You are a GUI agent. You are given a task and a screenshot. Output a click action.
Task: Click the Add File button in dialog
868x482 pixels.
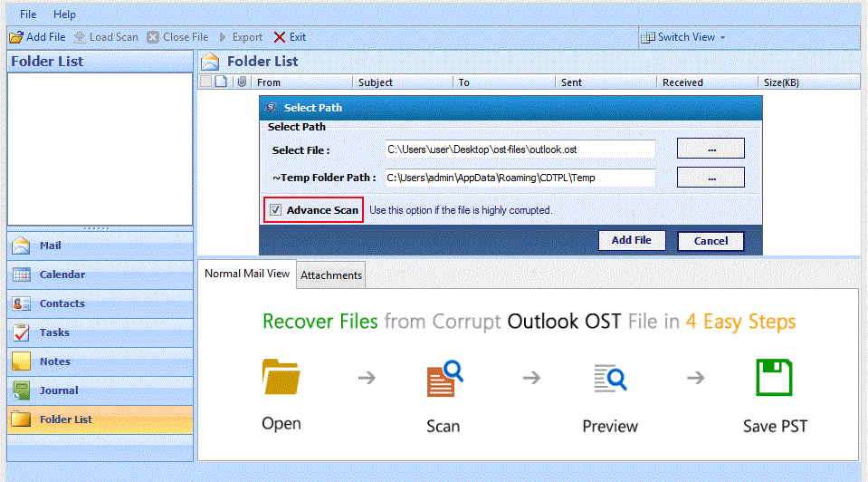point(632,240)
